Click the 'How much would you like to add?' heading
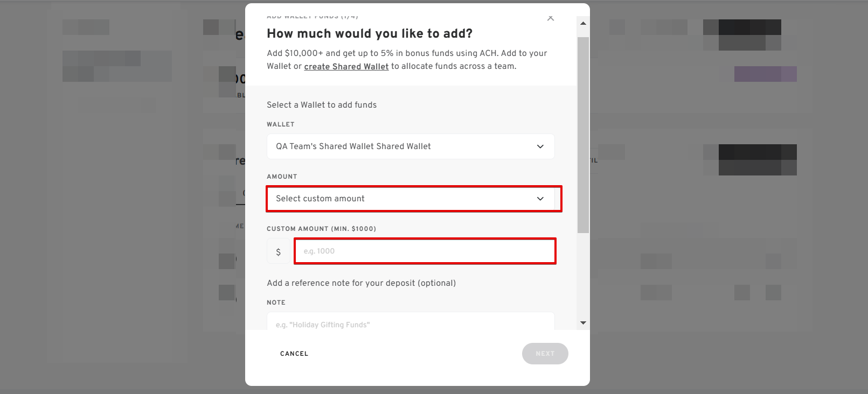Screen dimensions: 868x394 pyautogui.click(x=370, y=33)
